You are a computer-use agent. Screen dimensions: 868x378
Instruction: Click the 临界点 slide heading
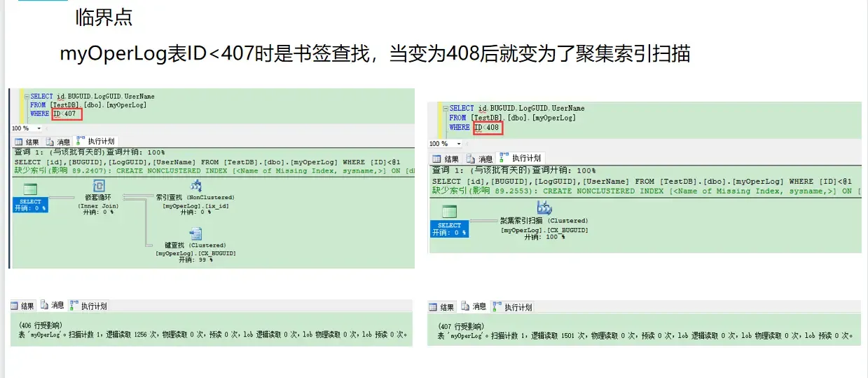click(104, 18)
